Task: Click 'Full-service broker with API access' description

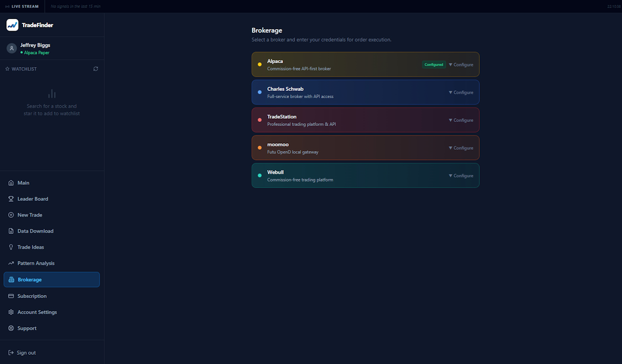Action: [300, 97]
